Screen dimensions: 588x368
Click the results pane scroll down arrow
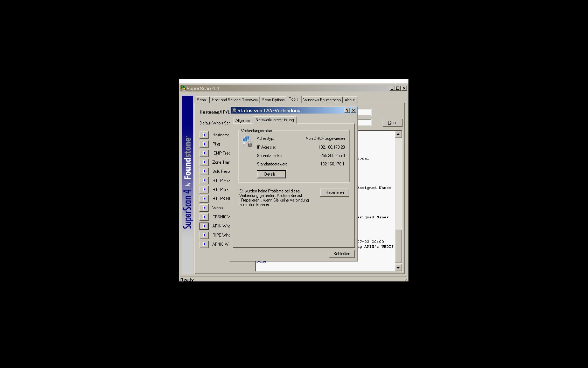pyautogui.click(x=398, y=268)
